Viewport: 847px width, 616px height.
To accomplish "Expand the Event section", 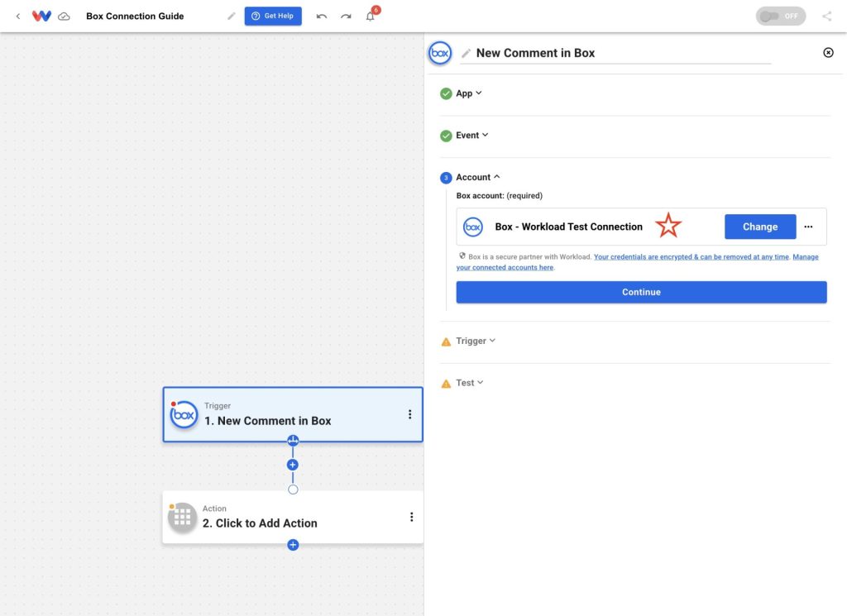I will [471, 135].
